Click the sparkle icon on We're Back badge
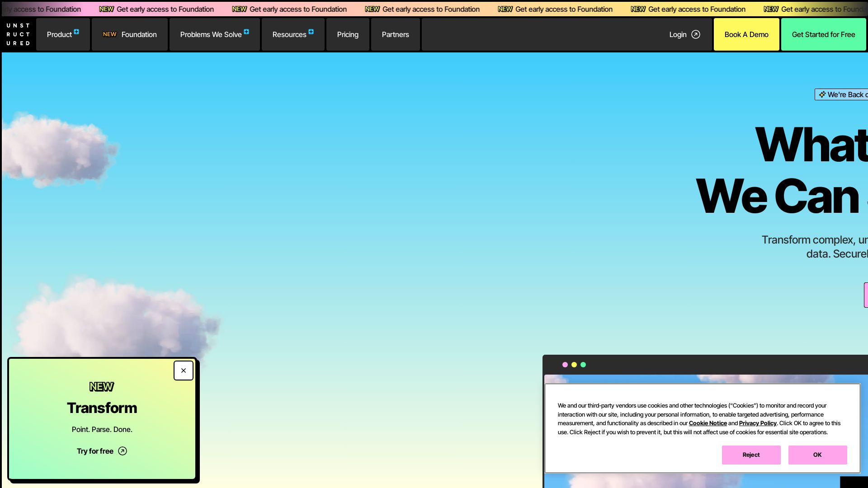Screen dimensions: 868x488 (822, 94)
